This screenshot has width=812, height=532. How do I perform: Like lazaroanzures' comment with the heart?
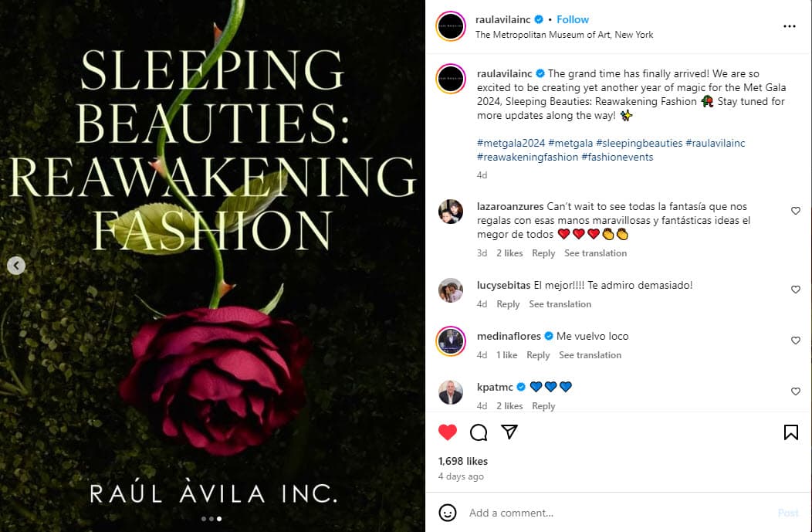tap(796, 210)
